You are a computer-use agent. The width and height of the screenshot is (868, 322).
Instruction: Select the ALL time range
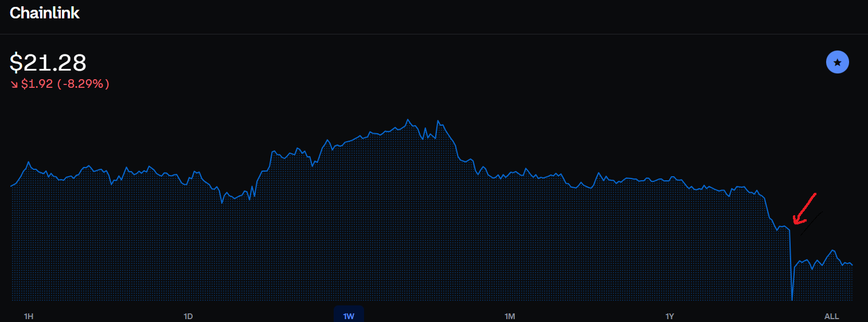coord(831,316)
